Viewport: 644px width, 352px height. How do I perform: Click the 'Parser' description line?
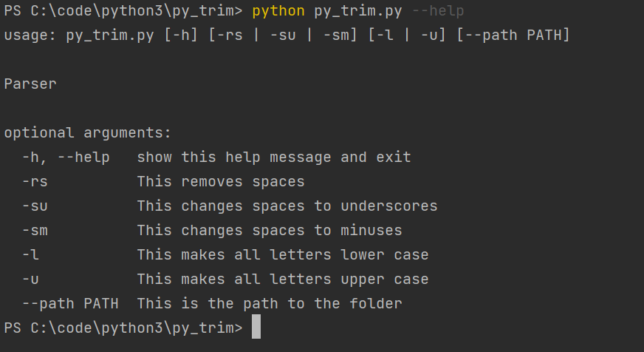tap(30, 84)
